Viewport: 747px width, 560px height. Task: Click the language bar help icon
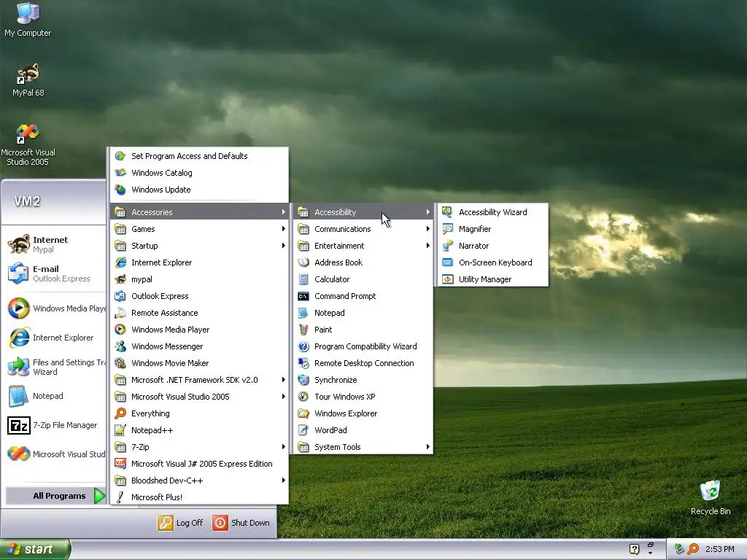pyautogui.click(x=634, y=549)
